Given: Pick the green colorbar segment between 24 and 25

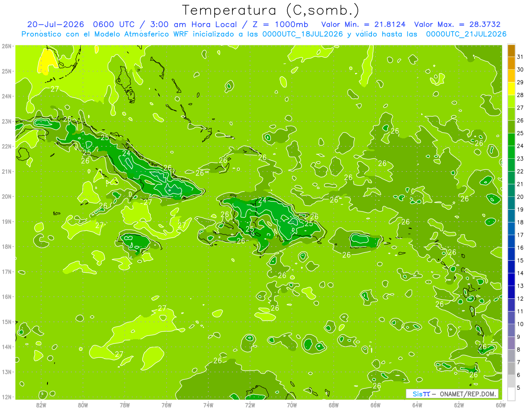Looking at the screenshot, I should tap(511, 140).
